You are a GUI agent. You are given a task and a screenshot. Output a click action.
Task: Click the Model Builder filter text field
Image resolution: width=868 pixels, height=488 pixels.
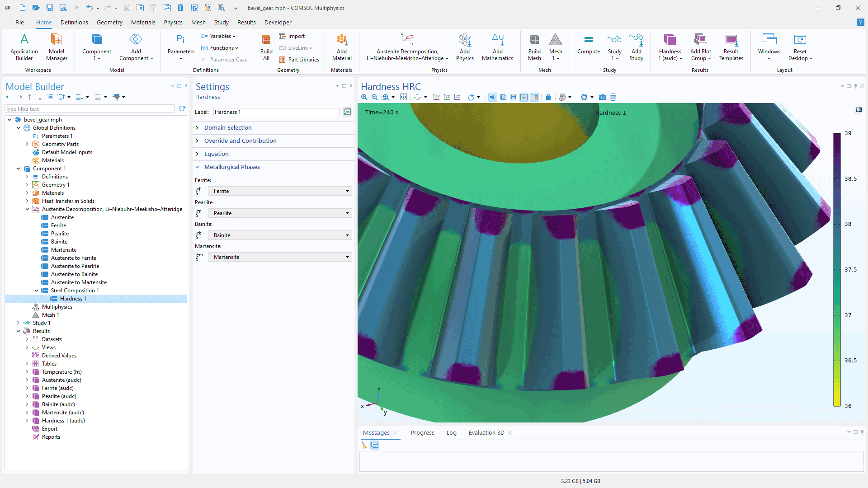(x=90, y=109)
